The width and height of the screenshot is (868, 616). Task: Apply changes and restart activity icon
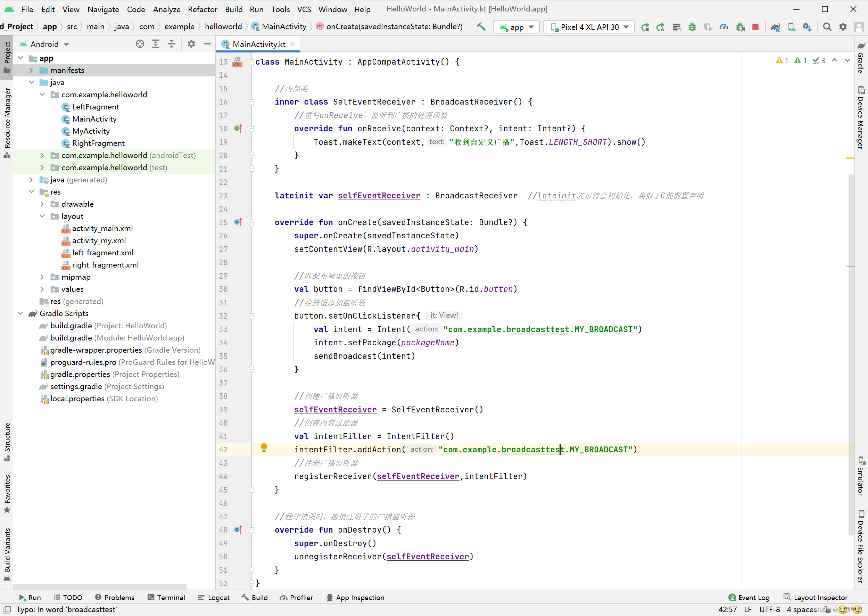point(661,27)
